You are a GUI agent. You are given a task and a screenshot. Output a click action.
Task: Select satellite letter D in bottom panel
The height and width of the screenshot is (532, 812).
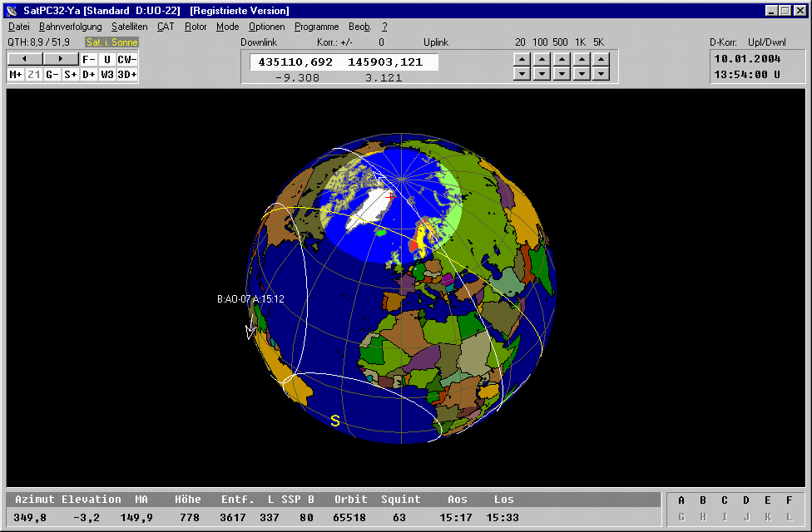point(746,500)
